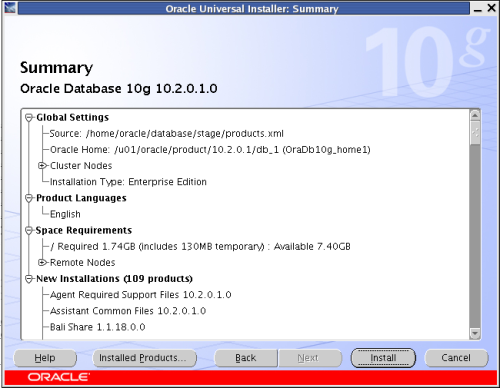Click scrollbar up arrow in summary list
The height and width of the screenshot is (388, 500).
click(475, 115)
